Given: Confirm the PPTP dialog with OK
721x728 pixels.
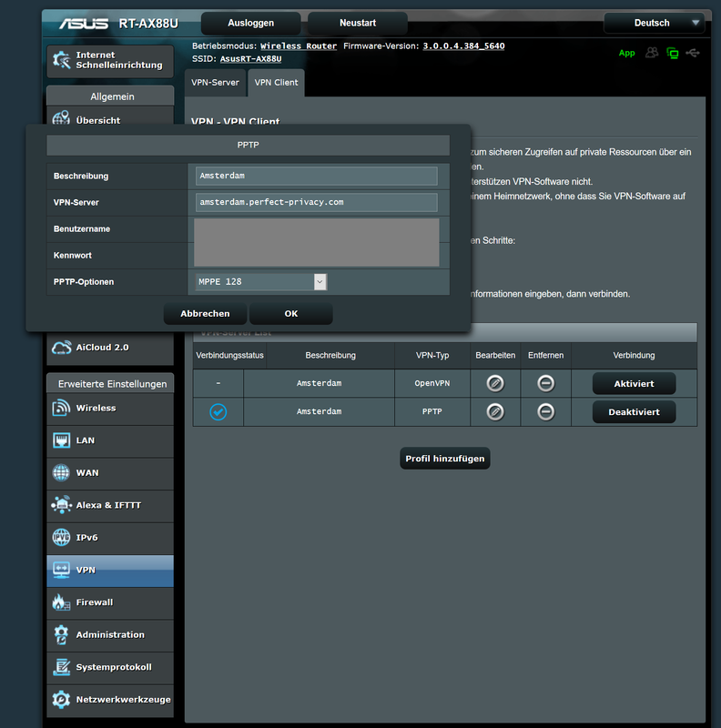Looking at the screenshot, I should coord(290,314).
